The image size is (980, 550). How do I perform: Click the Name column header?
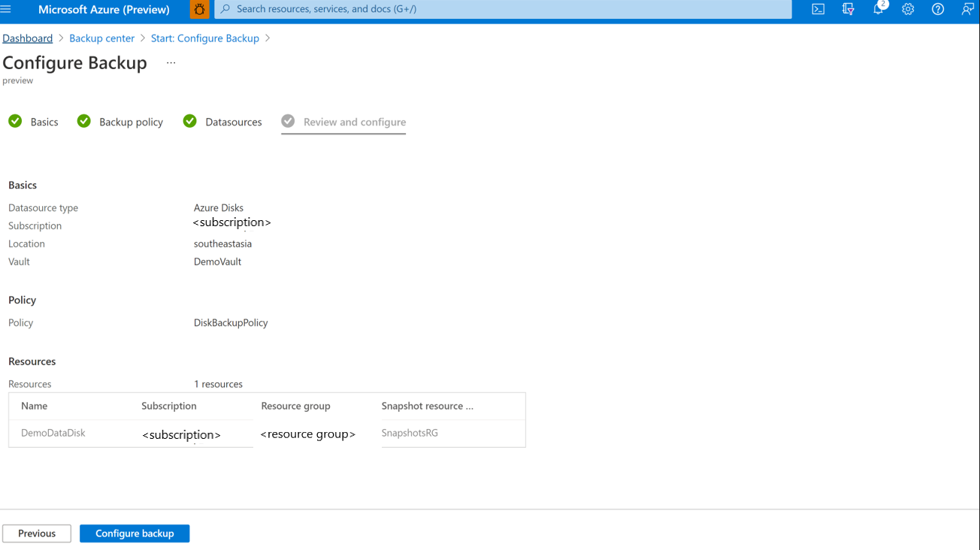(35, 406)
